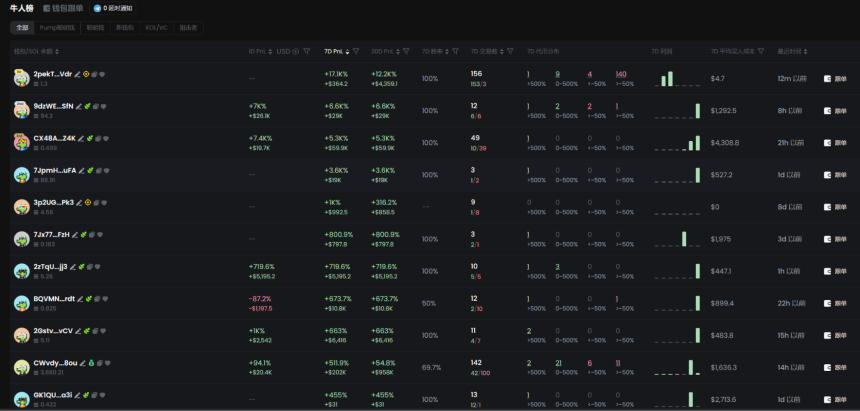Toggle heart favorite for CX48A...Z4K
Viewport: 860px width, 411px height.
tap(106, 139)
